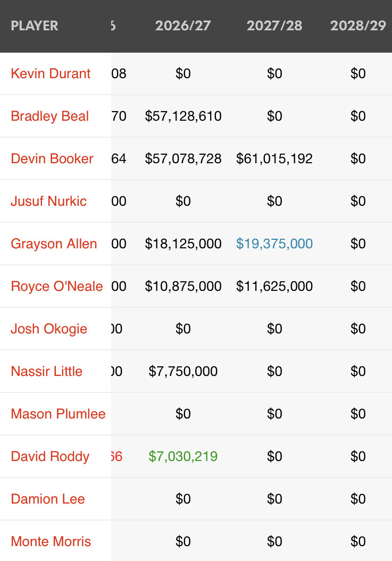The image size is (392, 561).
Task: Click the Royce O'Neale link
Action: (56, 286)
